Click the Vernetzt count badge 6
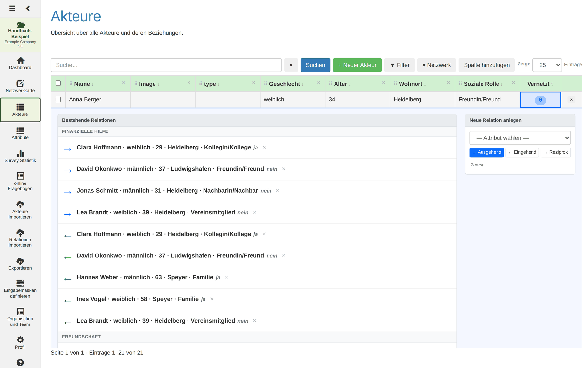 pyautogui.click(x=540, y=100)
